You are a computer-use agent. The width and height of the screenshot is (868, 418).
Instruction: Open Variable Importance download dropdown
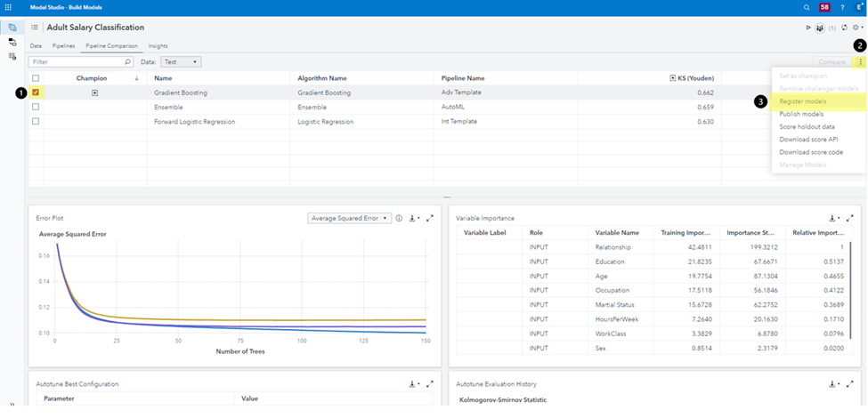coord(834,218)
